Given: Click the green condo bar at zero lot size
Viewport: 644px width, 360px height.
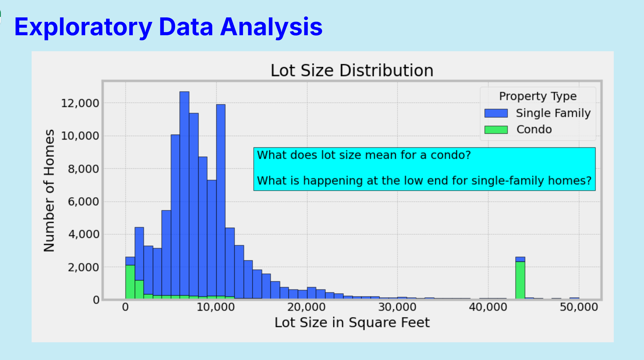Looking at the screenshot, I should click(130, 282).
